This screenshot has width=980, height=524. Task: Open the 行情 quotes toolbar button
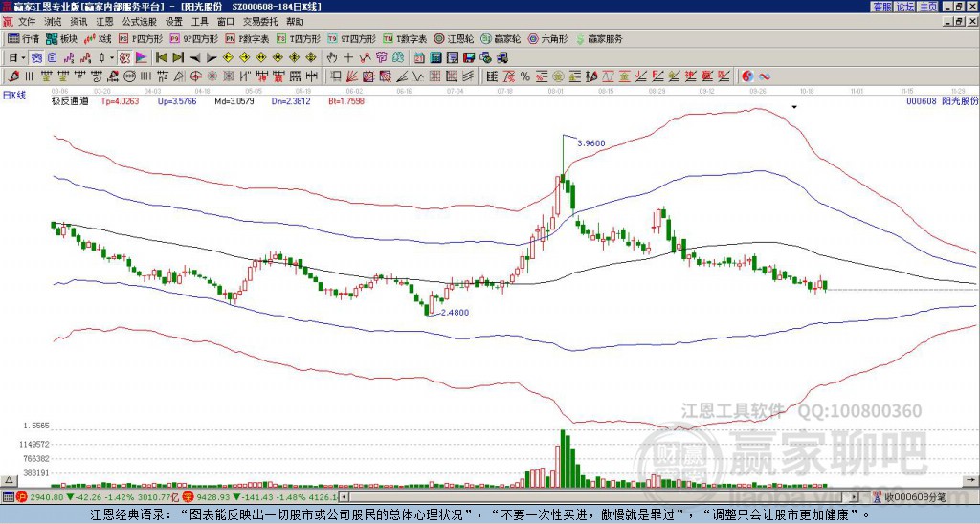click(x=23, y=38)
